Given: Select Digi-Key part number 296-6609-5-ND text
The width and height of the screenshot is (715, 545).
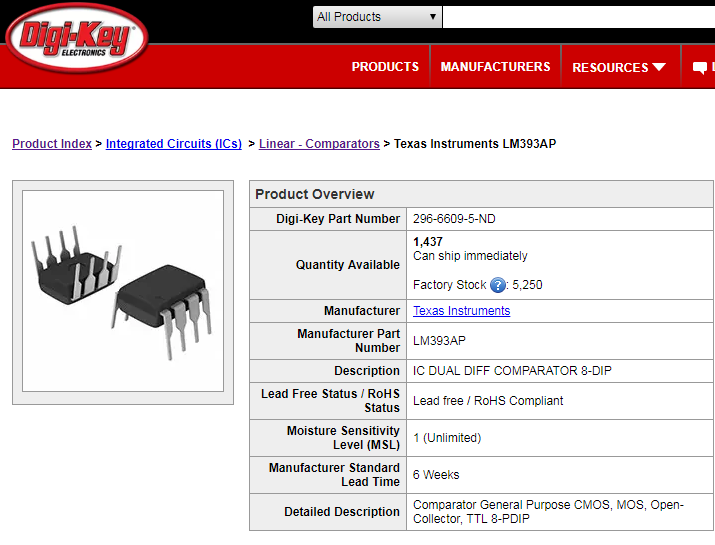Looking at the screenshot, I should click(454, 219).
